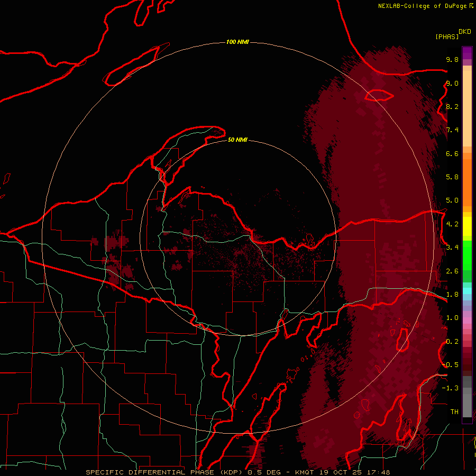Click the gray segment at the color bar bottom

coord(467,406)
